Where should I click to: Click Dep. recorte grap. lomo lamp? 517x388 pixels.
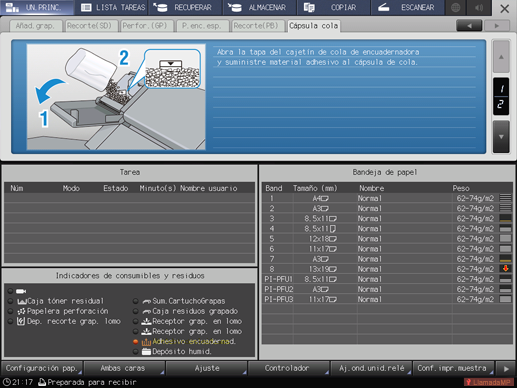(x=10, y=321)
